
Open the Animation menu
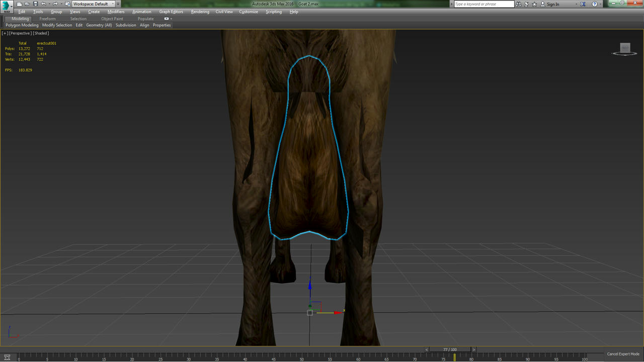coord(141,12)
